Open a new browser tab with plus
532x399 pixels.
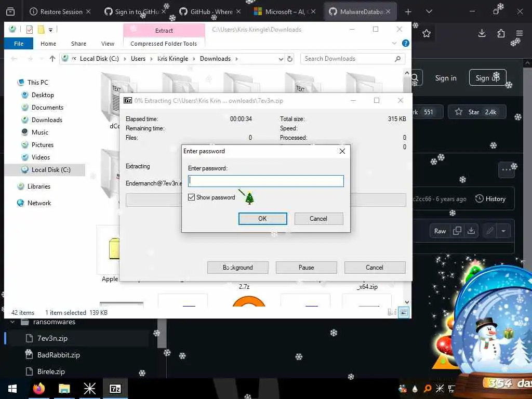(x=408, y=12)
